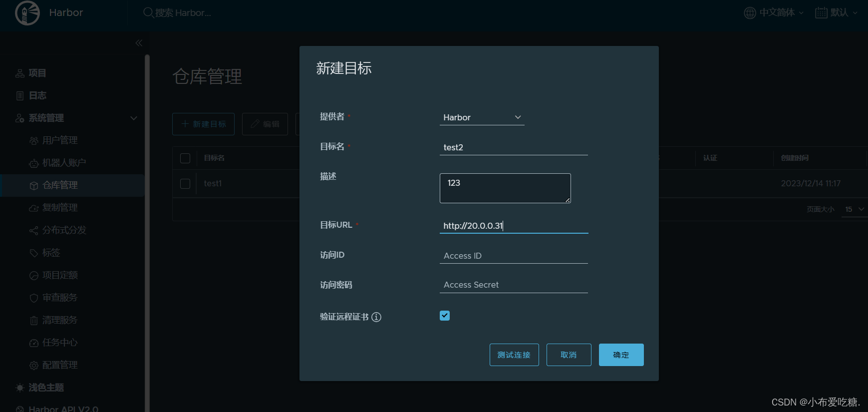Screen dimensions: 868x412
Task: Go to 机器人账户
Action: [64, 163]
